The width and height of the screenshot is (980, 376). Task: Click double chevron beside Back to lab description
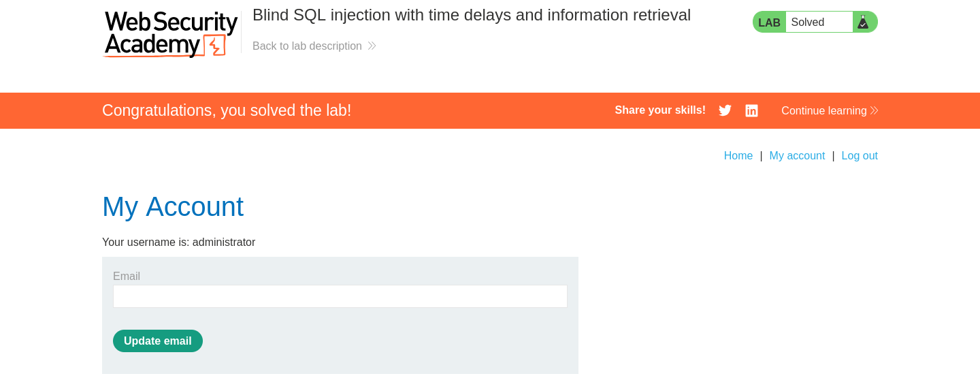coord(372,46)
